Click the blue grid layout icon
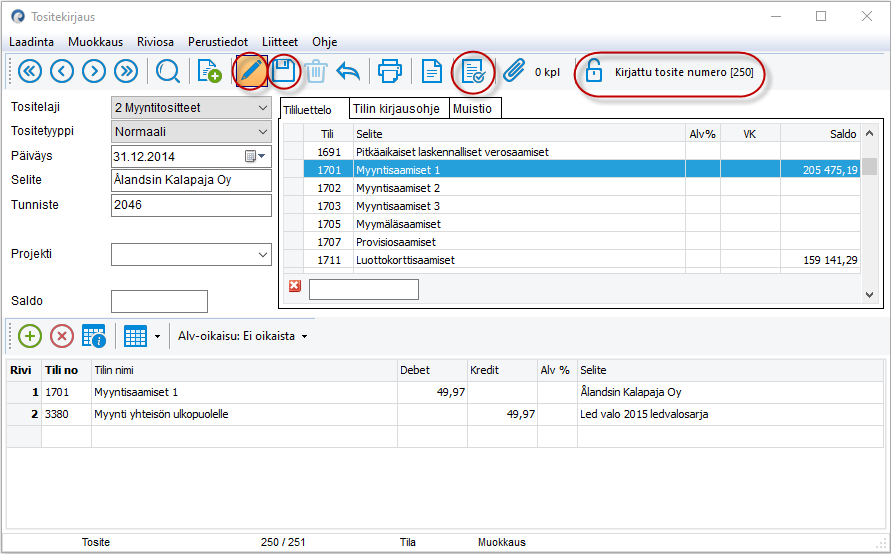This screenshot has height=554, width=891. coord(135,336)
